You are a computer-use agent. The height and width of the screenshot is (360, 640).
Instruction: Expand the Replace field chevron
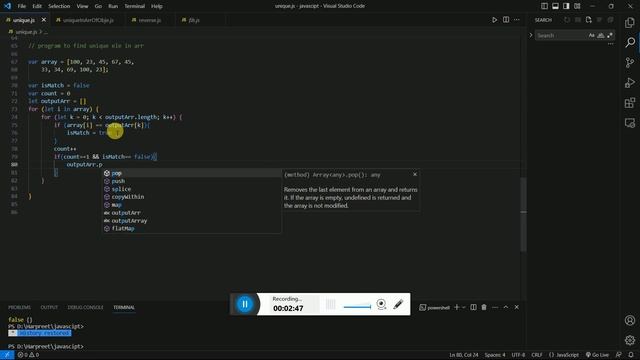tap(531, 36)
